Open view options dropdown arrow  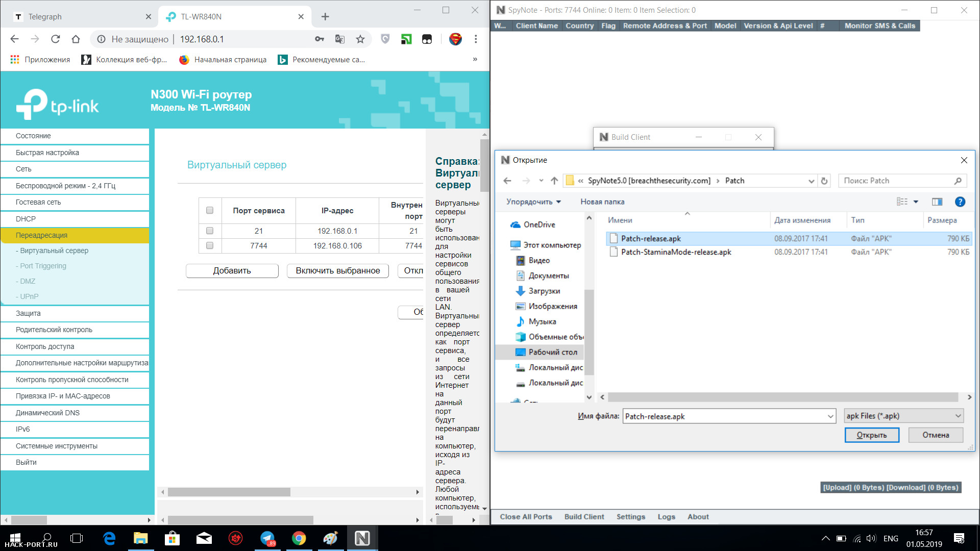916,202
